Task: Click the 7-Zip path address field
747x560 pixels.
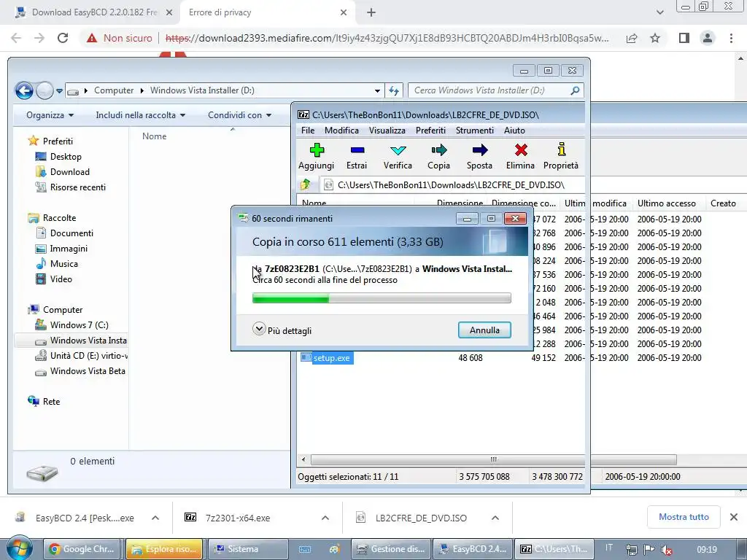Action: (452, 184)
